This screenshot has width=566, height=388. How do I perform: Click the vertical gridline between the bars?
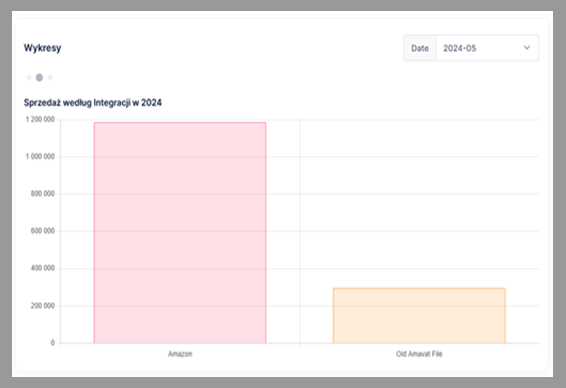click(300, 233)
